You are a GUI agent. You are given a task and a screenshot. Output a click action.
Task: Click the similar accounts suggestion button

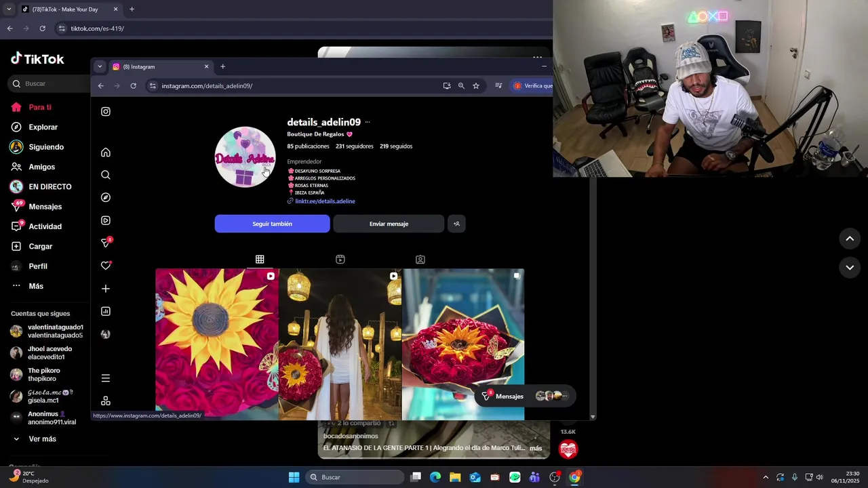point(456,224)
